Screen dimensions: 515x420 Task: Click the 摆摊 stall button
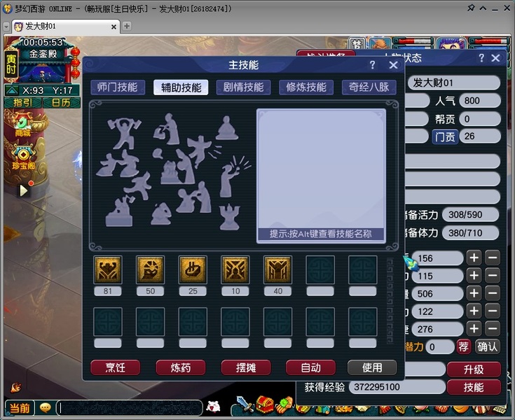click(246, 367)
